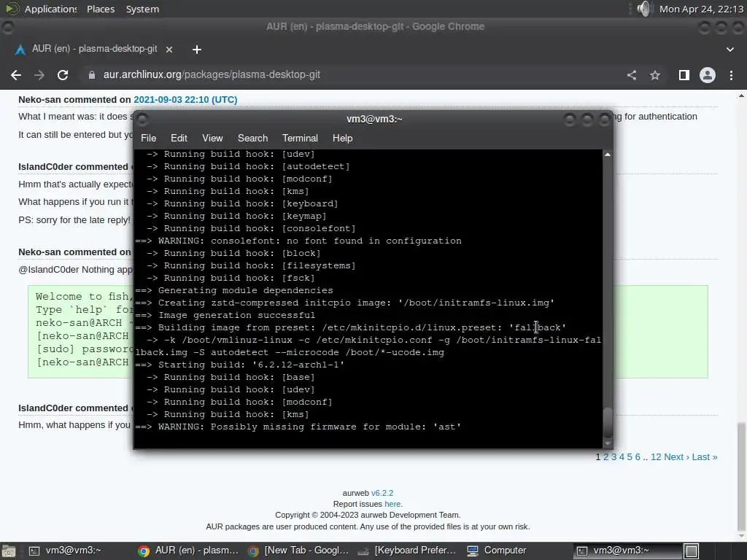Click terminal window menu button top-left
747x560 pixels.
142,119
